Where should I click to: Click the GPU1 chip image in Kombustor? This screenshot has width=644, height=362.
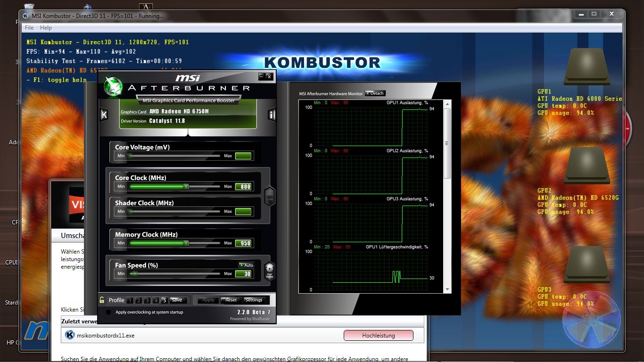click(586, 67)
